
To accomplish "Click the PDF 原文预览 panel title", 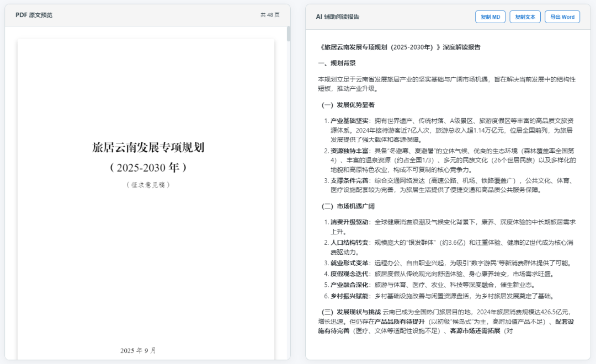I will 34,15.
